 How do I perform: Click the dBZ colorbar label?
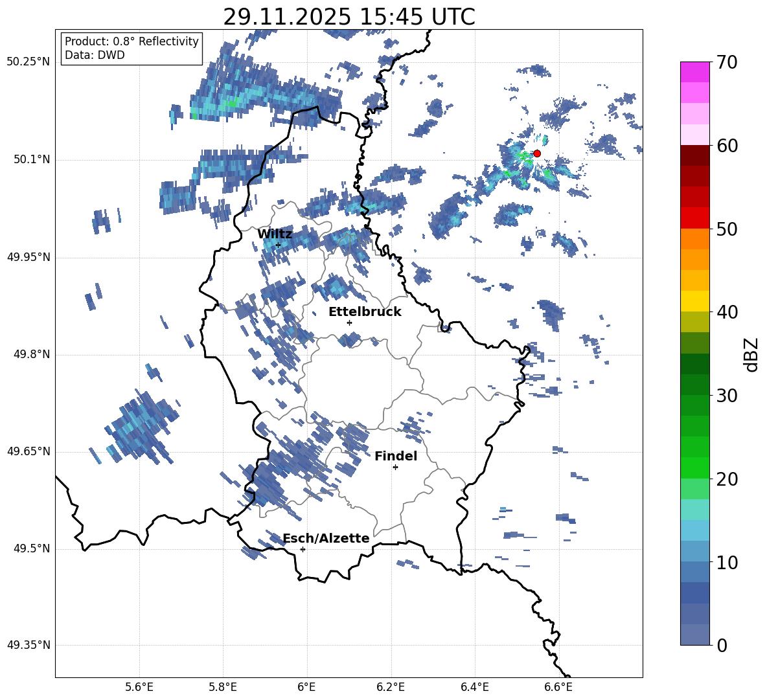(x=751, y=354)
